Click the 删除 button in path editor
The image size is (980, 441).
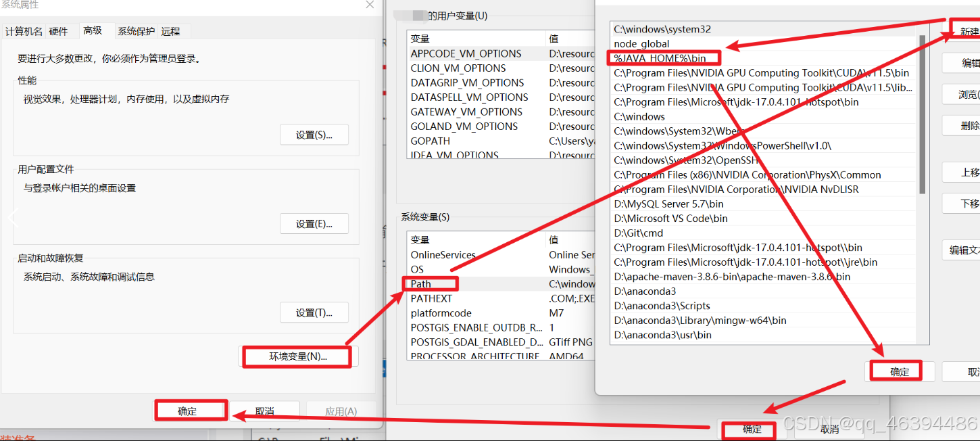click(x=962, y=126)
